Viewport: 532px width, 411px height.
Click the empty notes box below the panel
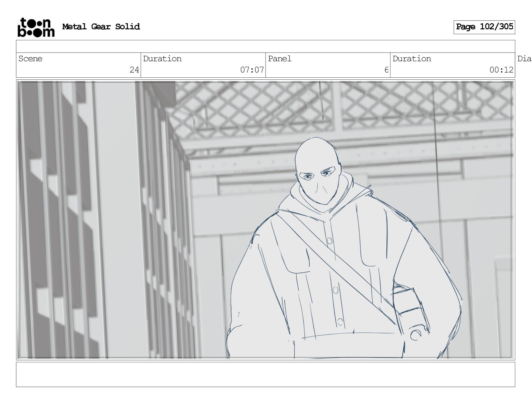pyautogui.click(x=265, y=375)
